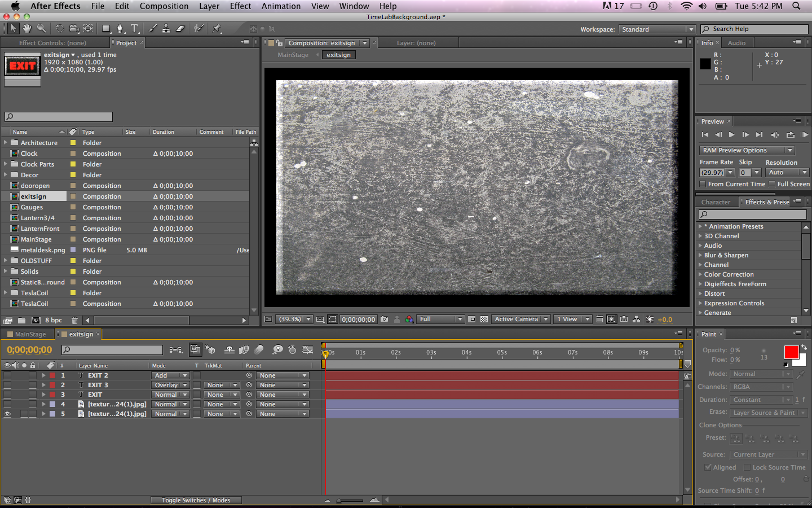Open the Composition menu

click(x=164, y=6)
